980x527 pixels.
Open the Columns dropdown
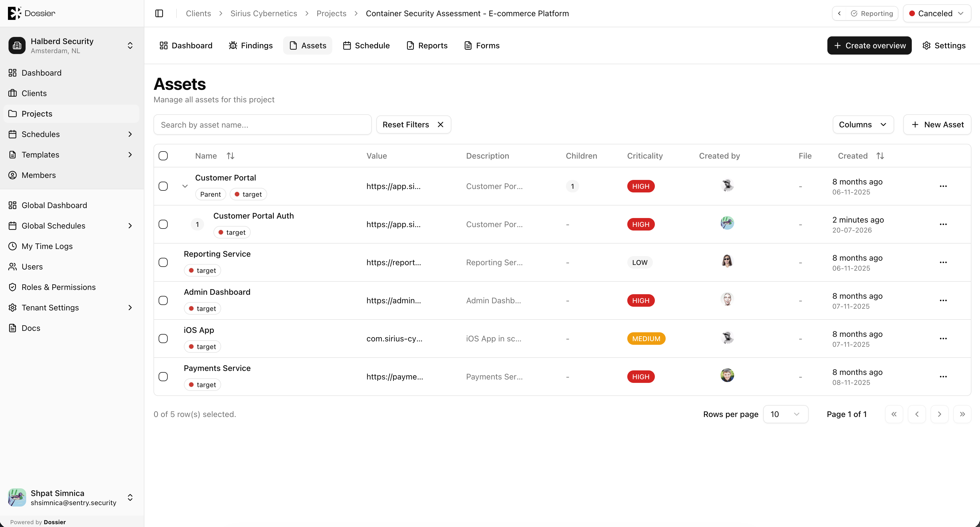point(863,125)
